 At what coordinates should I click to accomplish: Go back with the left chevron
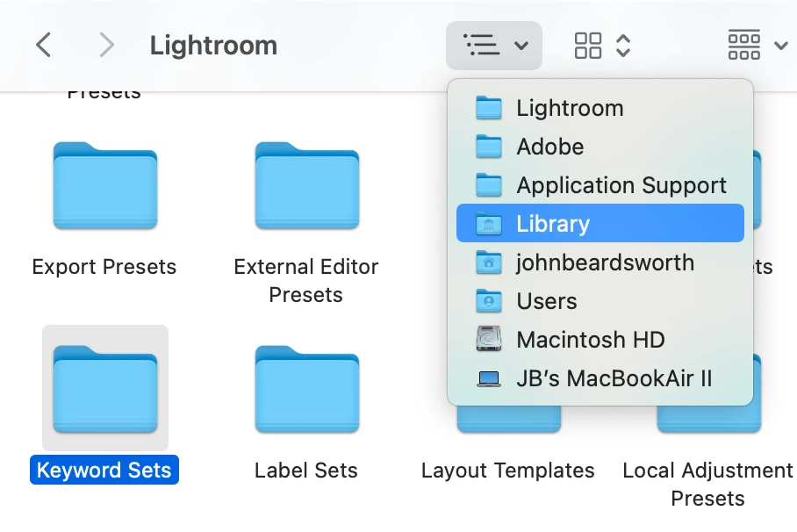click(x=44, y=46)
